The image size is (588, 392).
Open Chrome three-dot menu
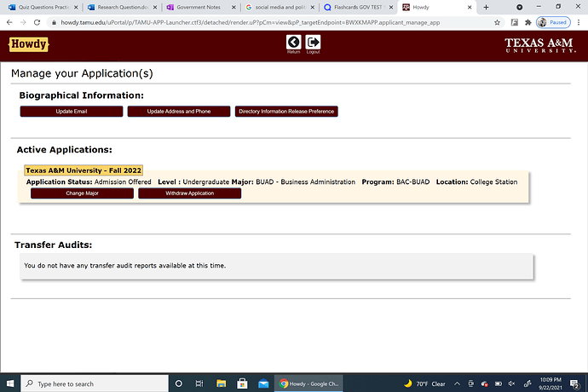pos(579,22)
